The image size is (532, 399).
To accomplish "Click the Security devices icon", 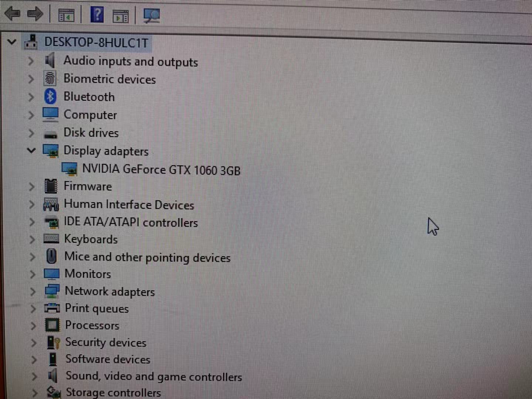I will [x=53, y=342].
